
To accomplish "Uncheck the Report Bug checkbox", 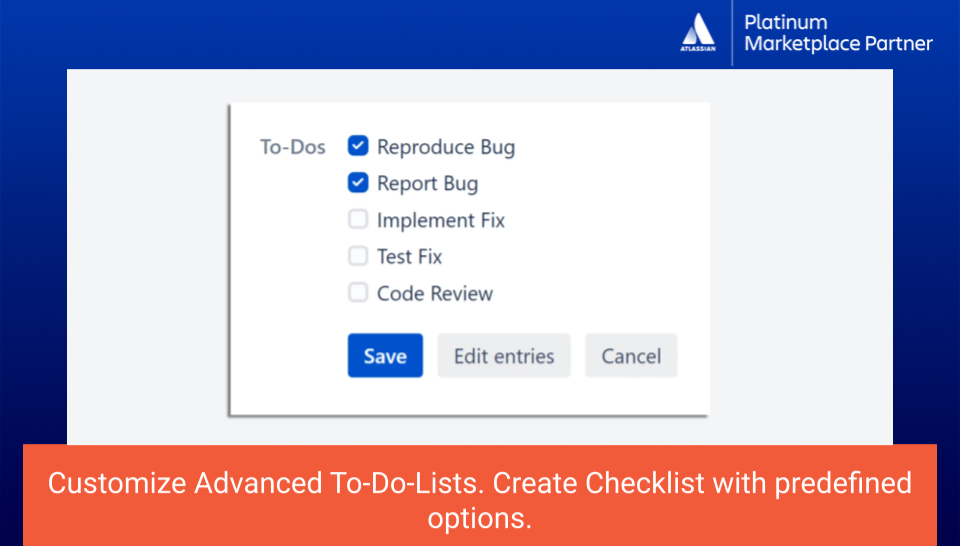I will pos(358,183).
